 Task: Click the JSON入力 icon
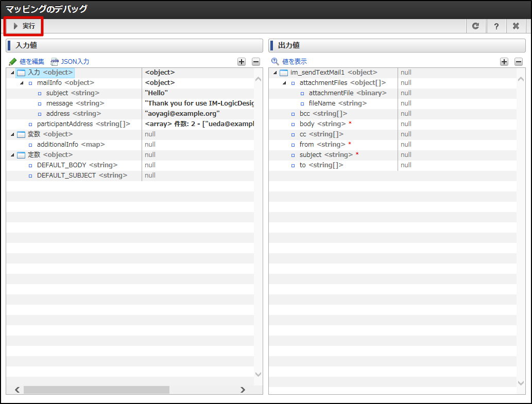tap(55, 62)
